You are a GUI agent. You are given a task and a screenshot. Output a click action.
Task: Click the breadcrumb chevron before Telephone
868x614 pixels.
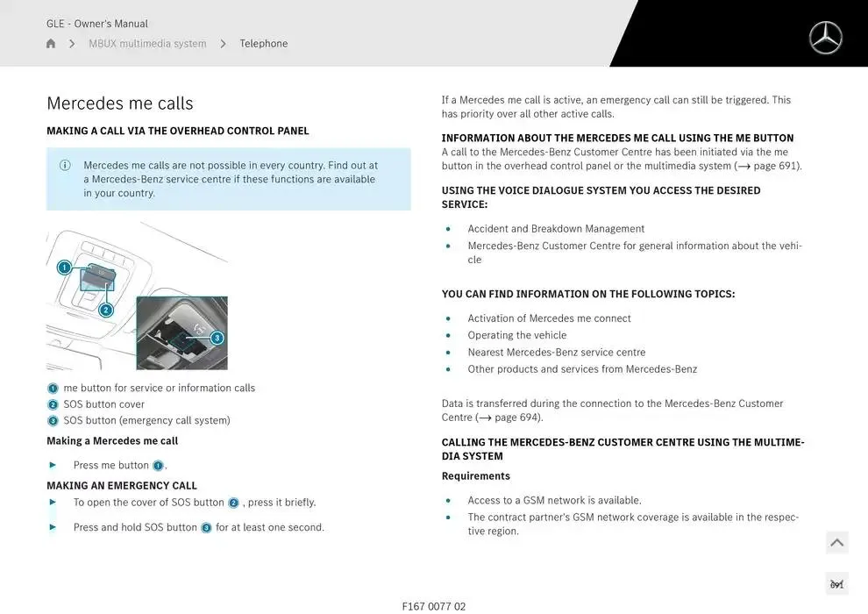click(223, 44)
